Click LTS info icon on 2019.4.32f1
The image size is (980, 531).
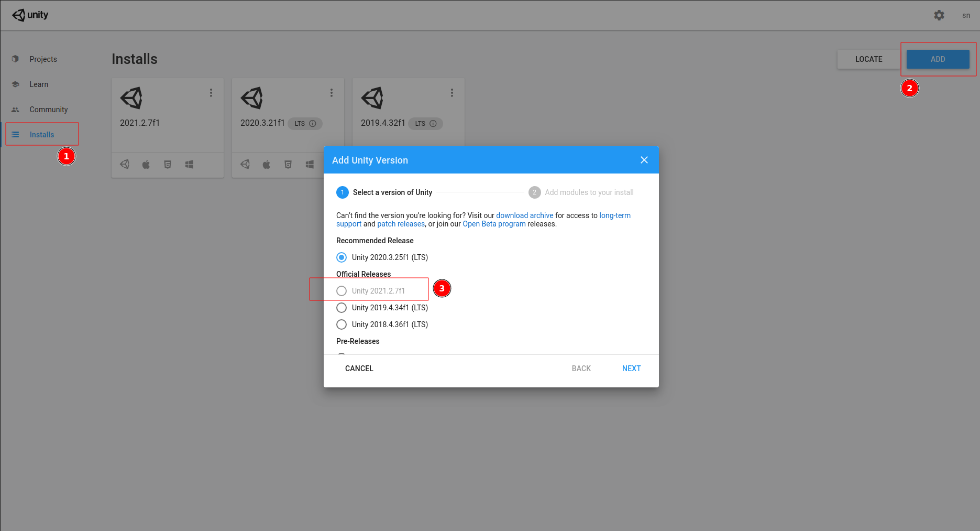tap(433, 124)
